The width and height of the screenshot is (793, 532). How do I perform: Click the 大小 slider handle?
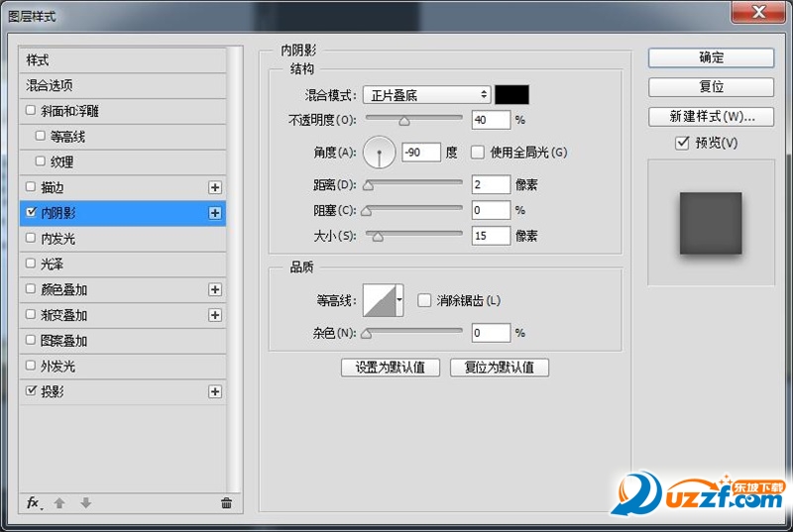pyautogui.click(x=378, y=237)
